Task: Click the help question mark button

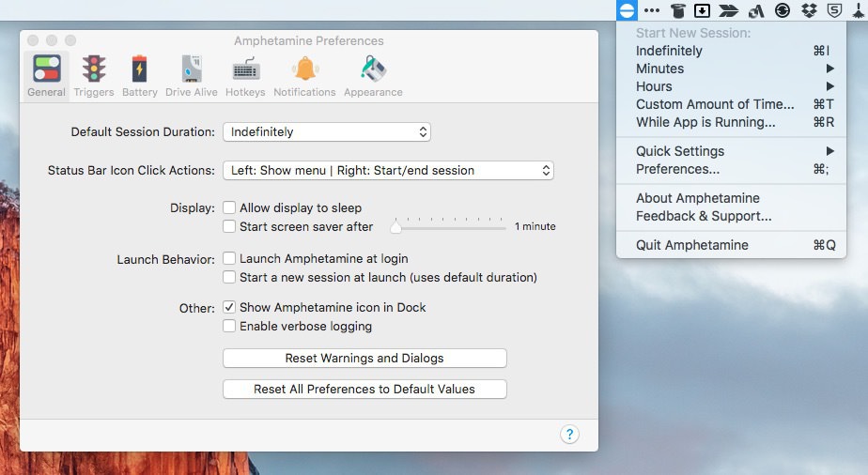Action: pyautogui.click(x=569, y=434)
